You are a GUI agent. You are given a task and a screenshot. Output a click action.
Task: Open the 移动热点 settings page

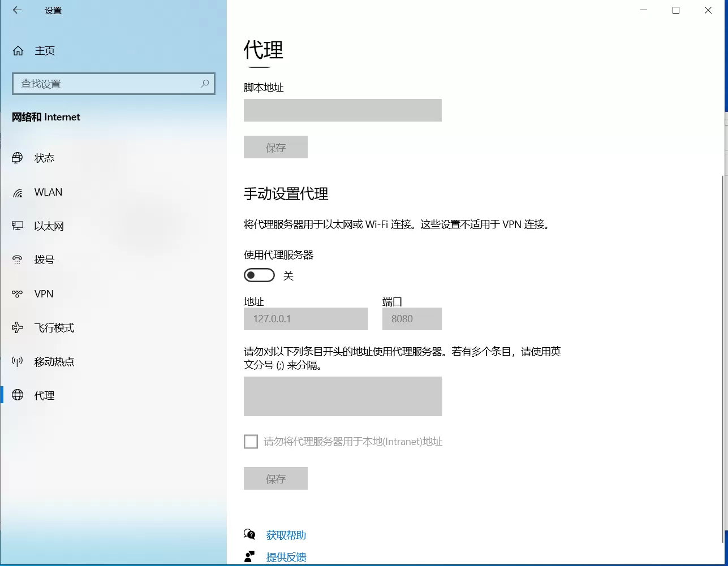54,361
